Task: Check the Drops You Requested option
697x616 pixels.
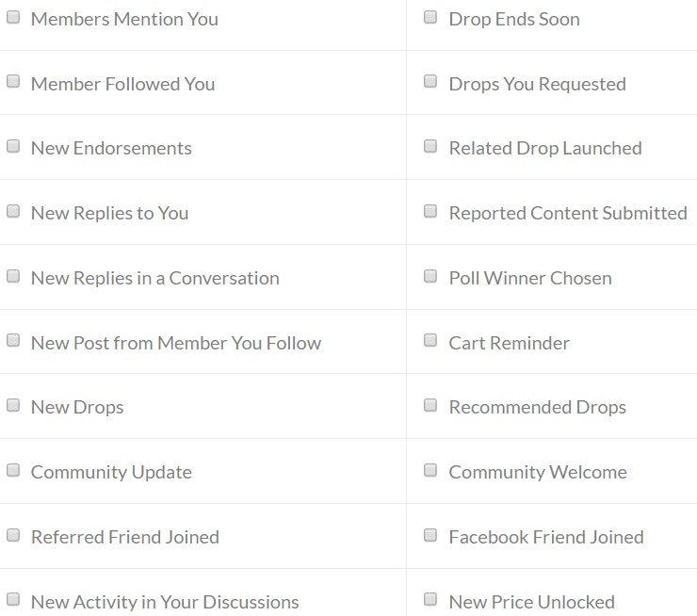Action: 430,82
